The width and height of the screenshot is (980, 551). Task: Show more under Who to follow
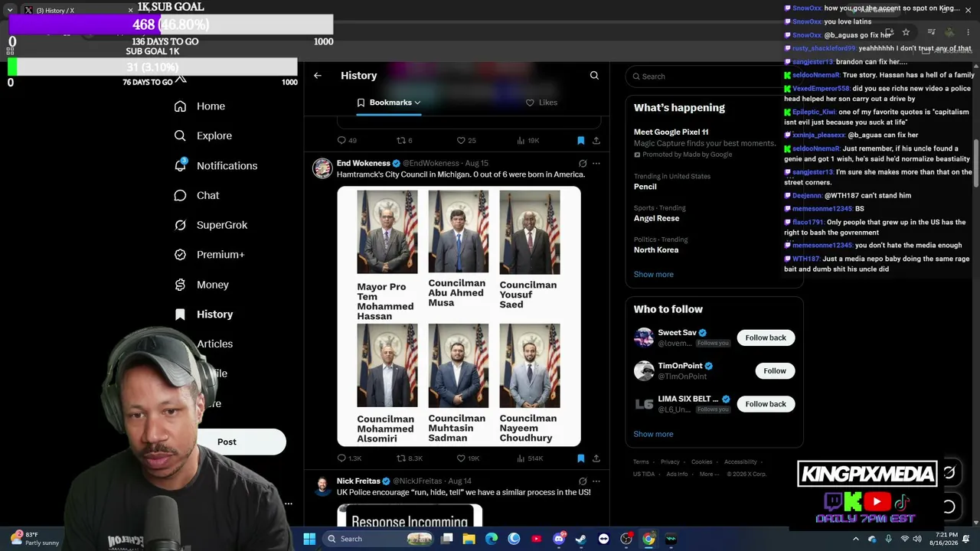pos(653,434)
